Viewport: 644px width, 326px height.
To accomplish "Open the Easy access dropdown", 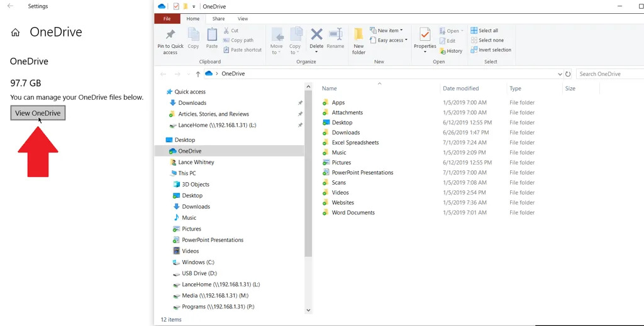I will pyautogui.click(x=392, y=40).
